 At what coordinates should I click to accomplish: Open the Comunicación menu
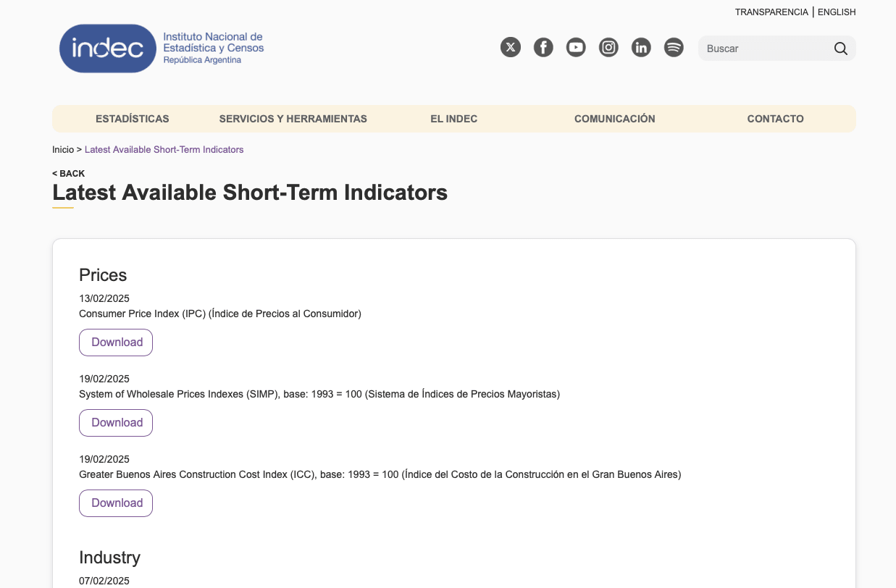click(x=614, y=119)
